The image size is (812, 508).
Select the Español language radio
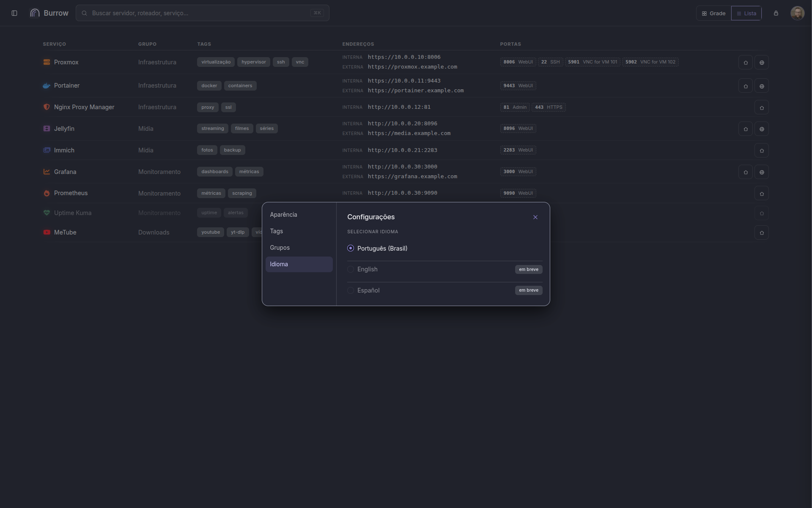(x=351, y=290)
